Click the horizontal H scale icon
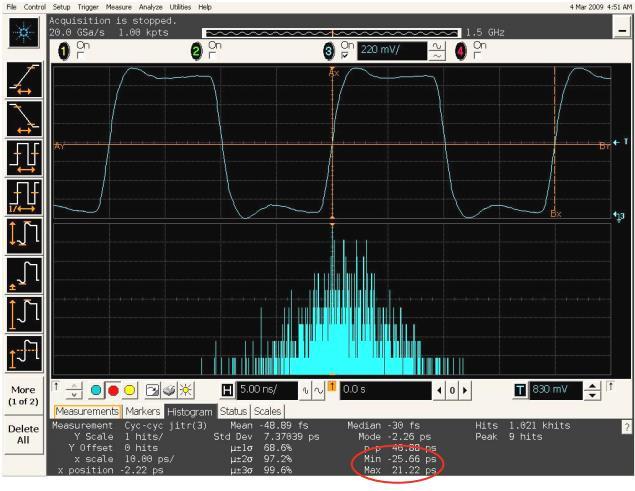The image size is (635, 491). point(227,391)
